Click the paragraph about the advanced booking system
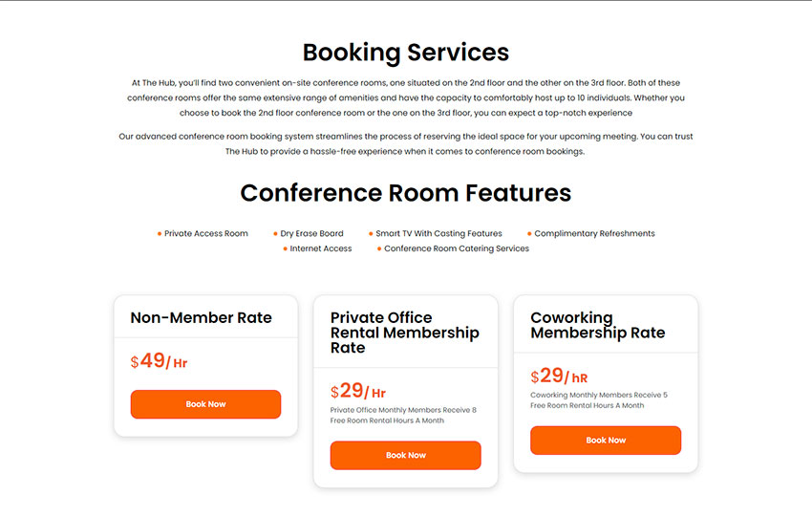812x517 pixels. [x=406, y=144]
